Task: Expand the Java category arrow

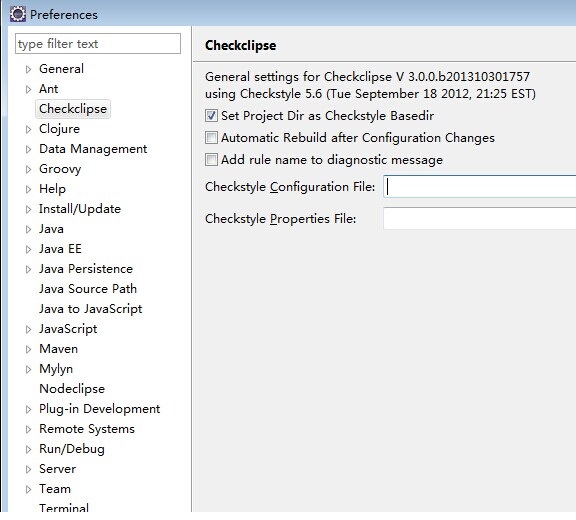Action: point(28,230)
